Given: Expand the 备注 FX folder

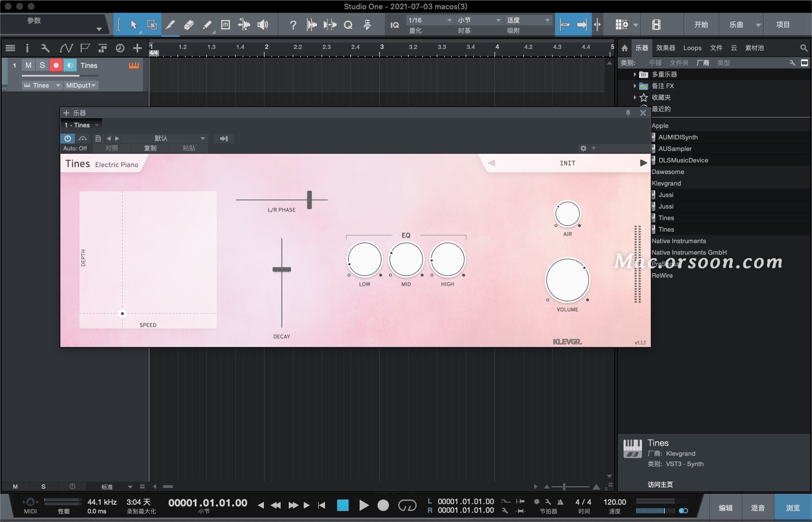Looking at the screenshot, I should click(635, 86).
